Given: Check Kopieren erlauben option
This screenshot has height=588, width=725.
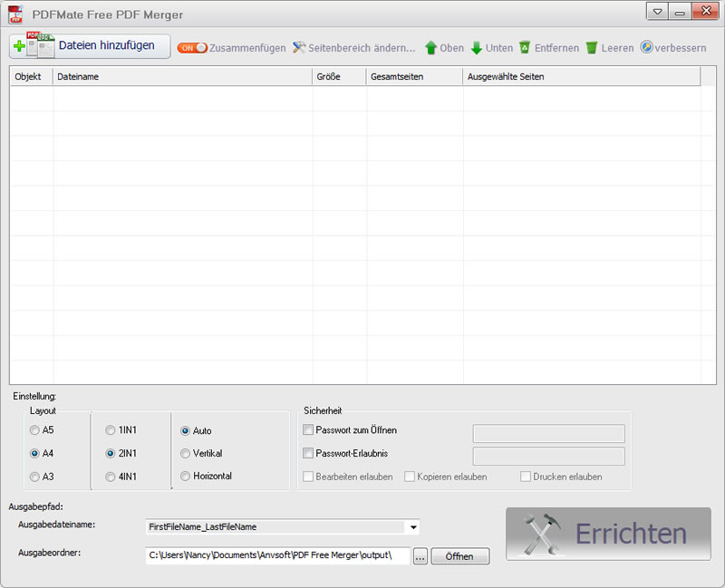Looking at the screenshot, I should (410, 477).
